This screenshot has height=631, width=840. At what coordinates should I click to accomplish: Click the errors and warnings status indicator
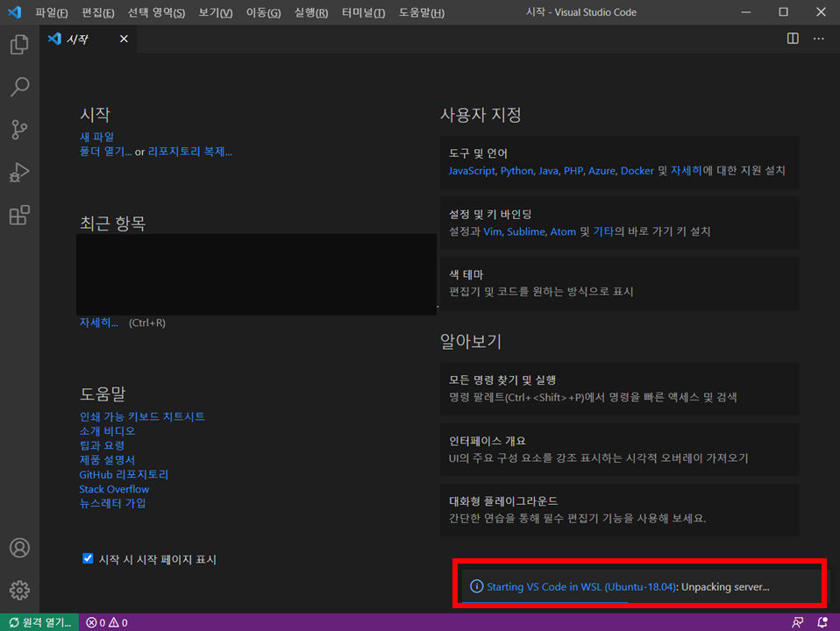pyautogui.click(x=107, y=622)
